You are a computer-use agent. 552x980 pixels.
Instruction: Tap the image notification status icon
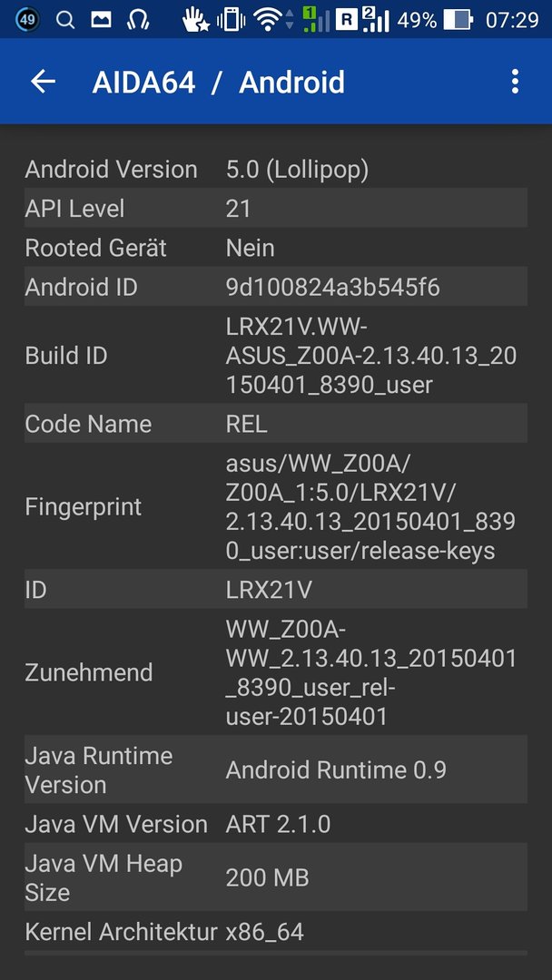102,20
